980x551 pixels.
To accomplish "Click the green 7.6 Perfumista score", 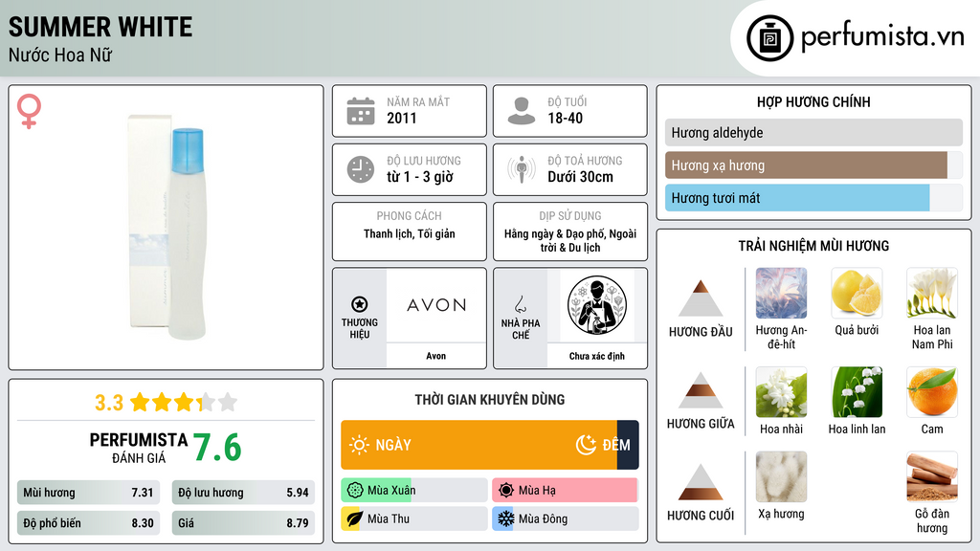I will tap(217, 448).
